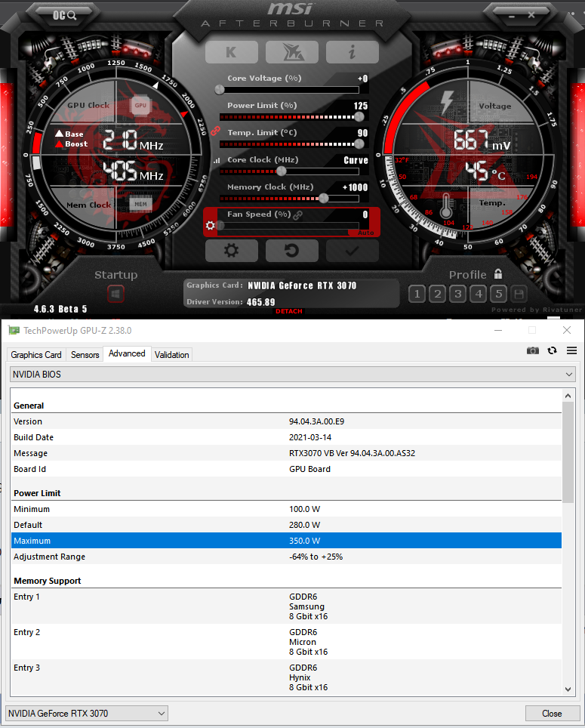Select the Adjustment Range row
The image size is (585, 728).
click(x=286, y=557)
